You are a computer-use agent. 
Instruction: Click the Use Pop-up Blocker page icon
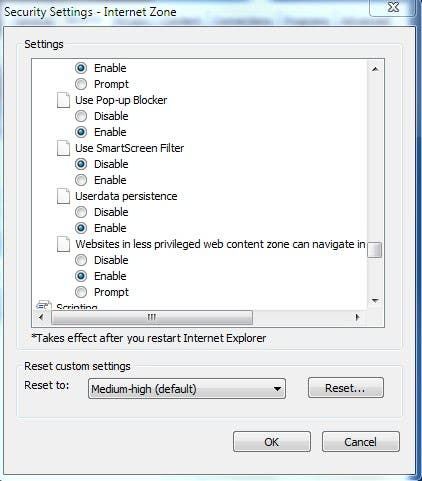tap(63, 100)
